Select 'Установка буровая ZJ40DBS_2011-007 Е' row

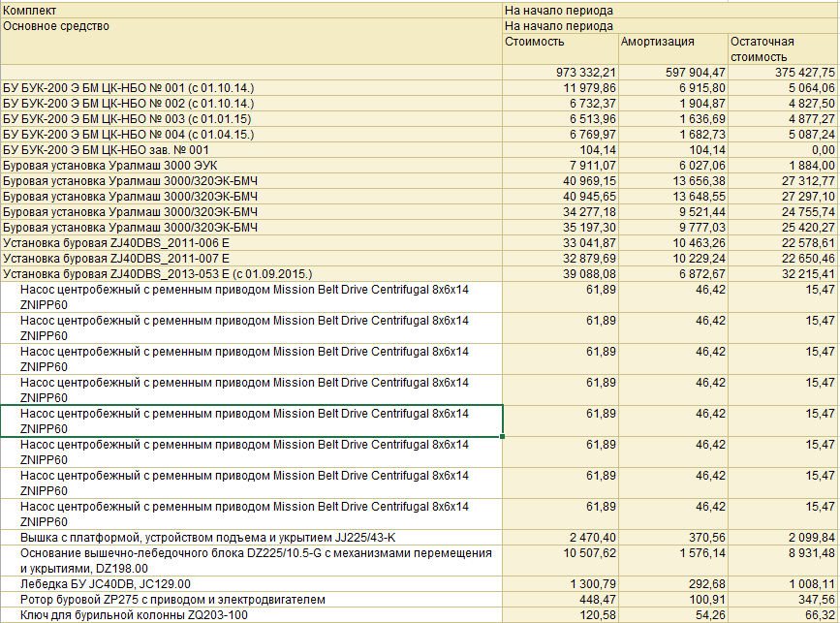[251, 259]
